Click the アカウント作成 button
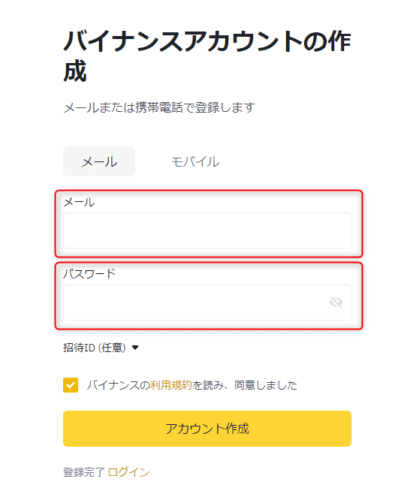Viewport: 401px width, 500px height. pos(207,429)
